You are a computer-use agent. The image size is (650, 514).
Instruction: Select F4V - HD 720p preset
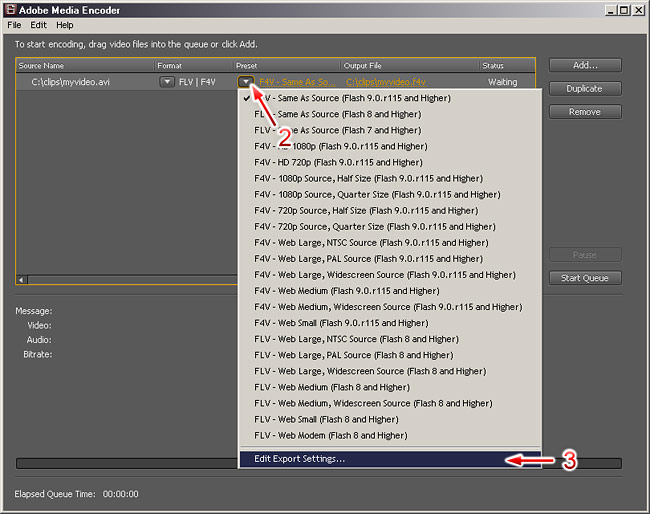coord(390,162)
